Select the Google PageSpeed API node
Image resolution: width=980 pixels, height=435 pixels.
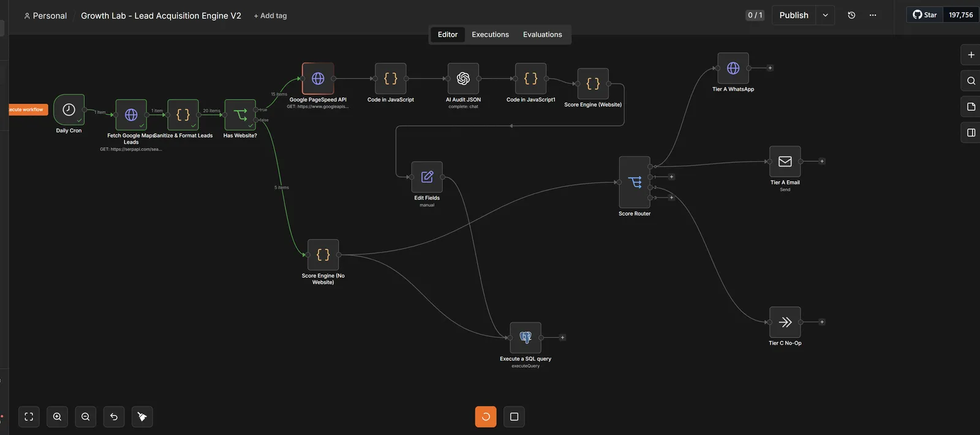pos(318,78)
